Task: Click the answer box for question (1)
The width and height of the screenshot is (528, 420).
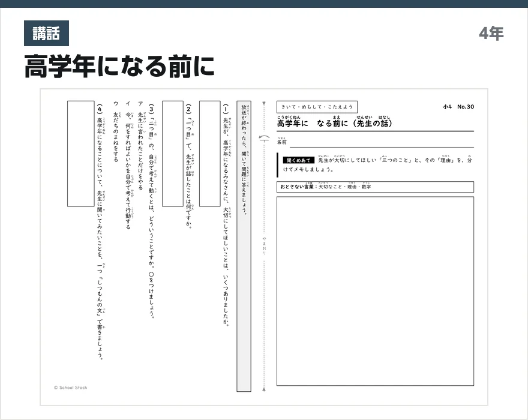Action: 210,154
